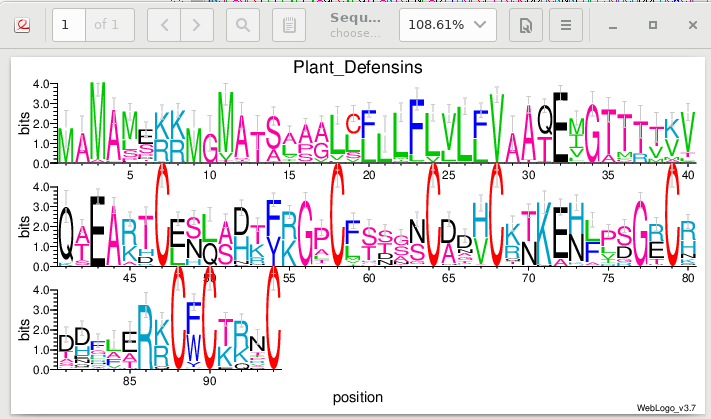Click the 'of 1' page count label

(108, 24)
